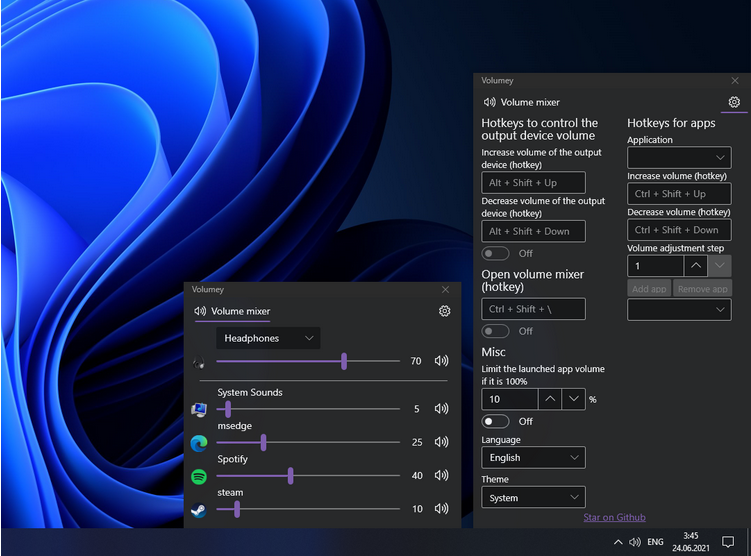The height and width of the screenshot is (556, 751).
Task: Click Headphones master volume slider handle
Action: click(x=344, y=361)
